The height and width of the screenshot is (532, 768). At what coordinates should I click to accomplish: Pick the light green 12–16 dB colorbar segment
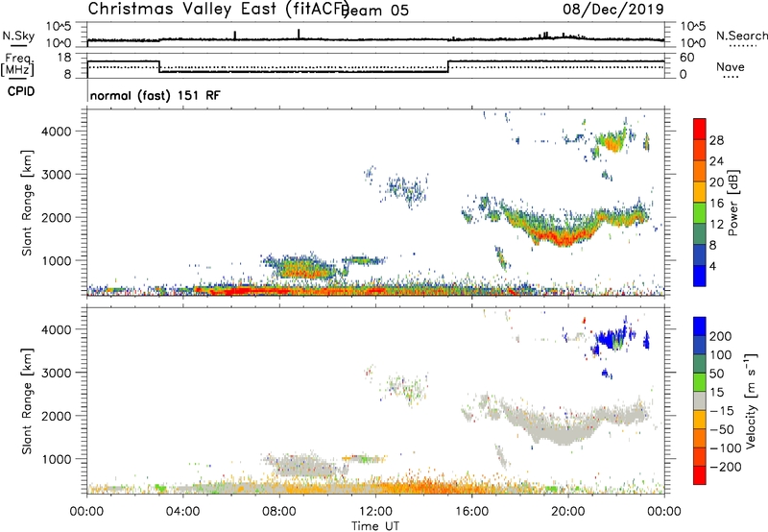(x=700, y=213)
